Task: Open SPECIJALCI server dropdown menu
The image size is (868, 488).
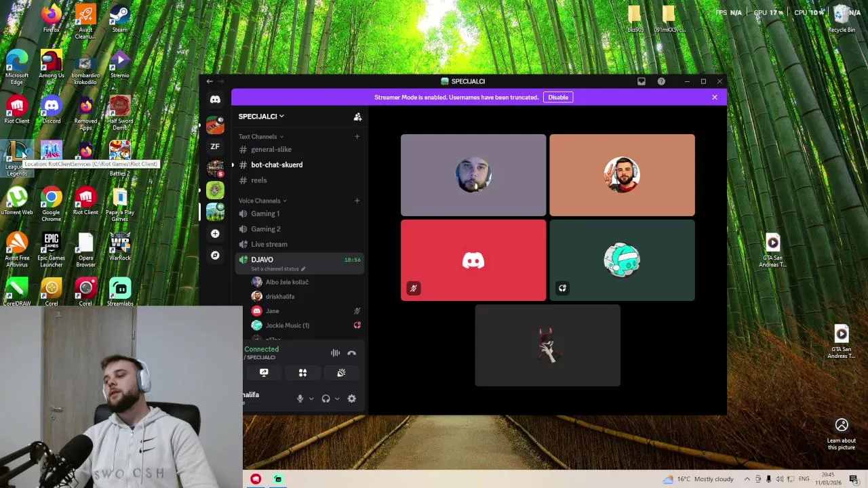Action: [x=261, y=117]
